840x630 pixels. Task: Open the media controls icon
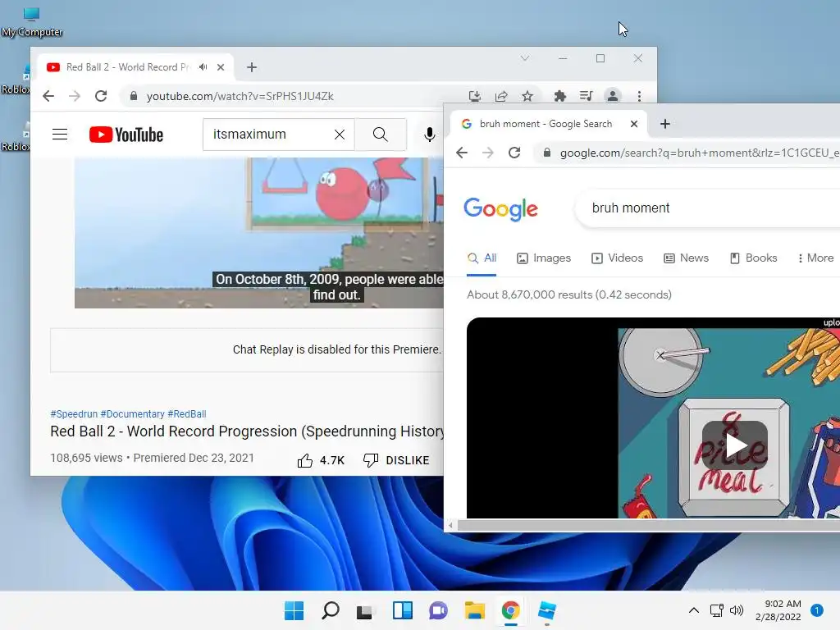click(586, 96)
